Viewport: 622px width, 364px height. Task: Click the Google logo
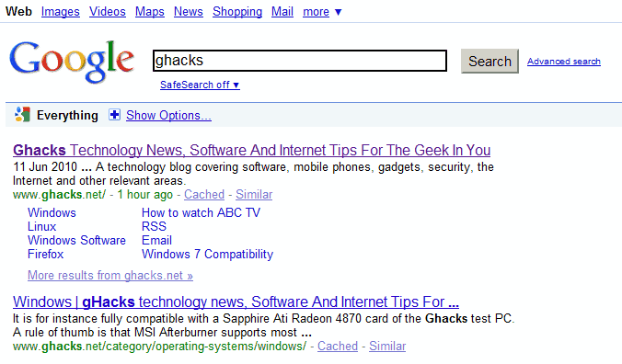point(72,62)
